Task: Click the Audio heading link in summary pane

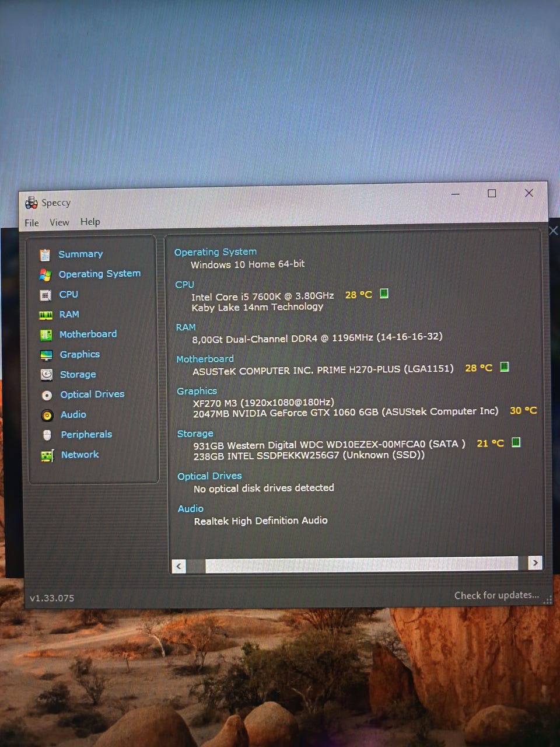Action: click(x=191, y=509)
